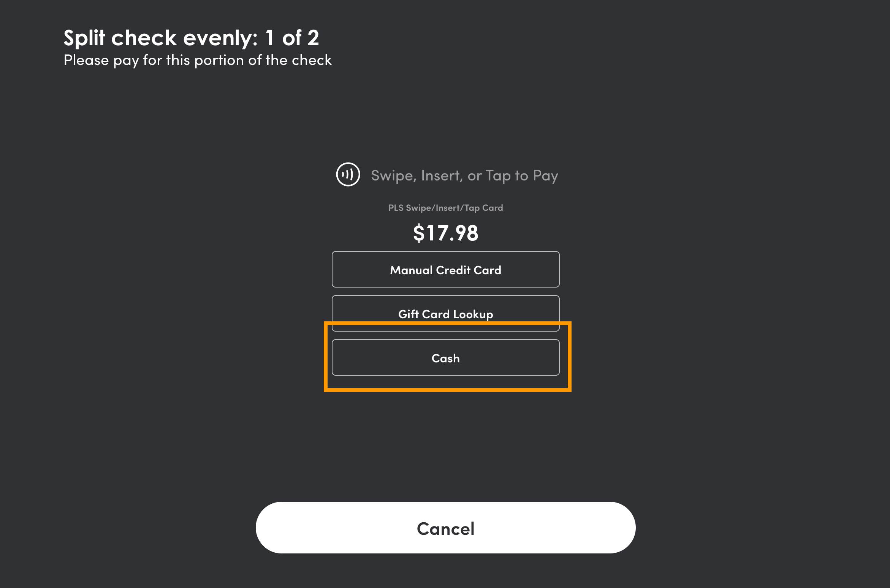Screen dimensions: 890x588
Task: Click the dollar total above the payment buttons
Action: point(445,233)
